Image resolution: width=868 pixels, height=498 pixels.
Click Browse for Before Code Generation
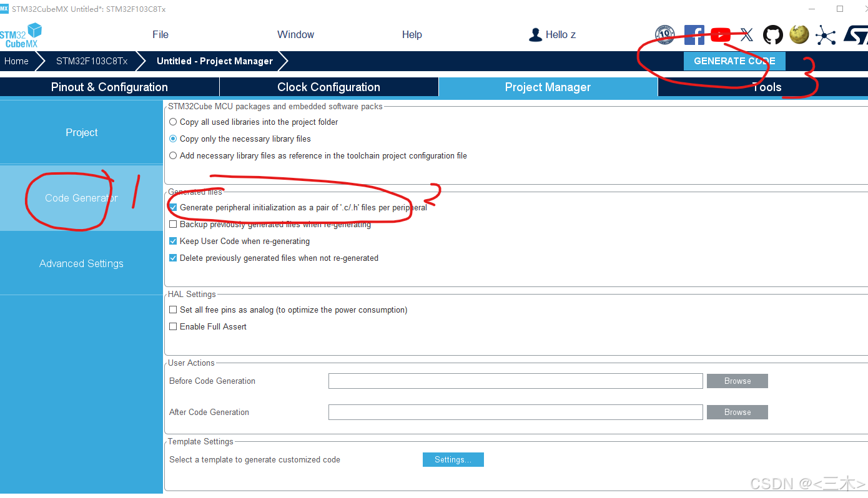pos(737,381)
